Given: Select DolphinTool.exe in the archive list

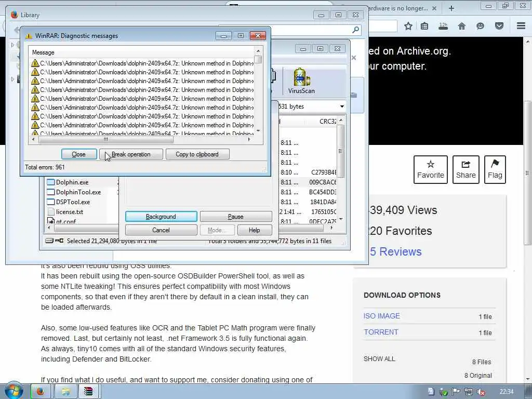Looking at the screenshot, I should (78, 192).
